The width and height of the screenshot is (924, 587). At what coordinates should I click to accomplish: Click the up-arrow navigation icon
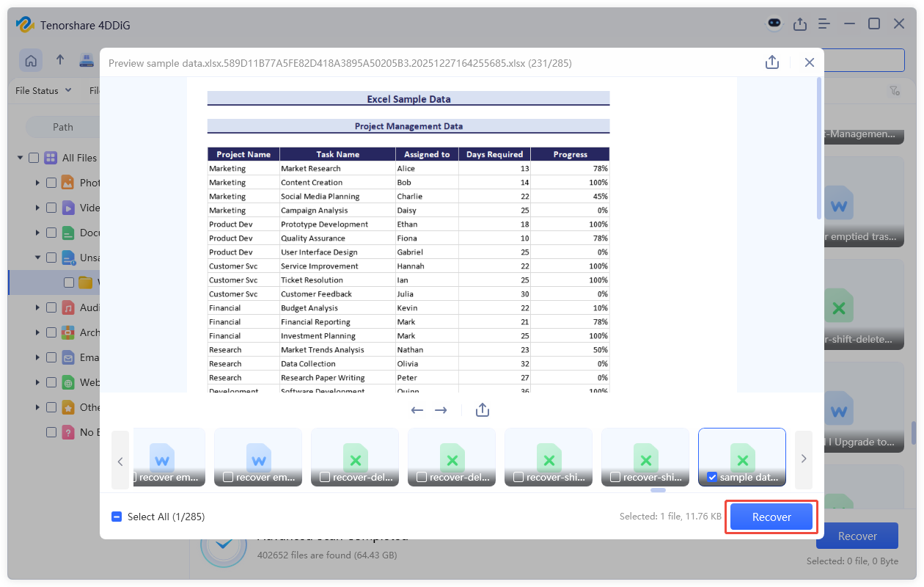(60, 60)
